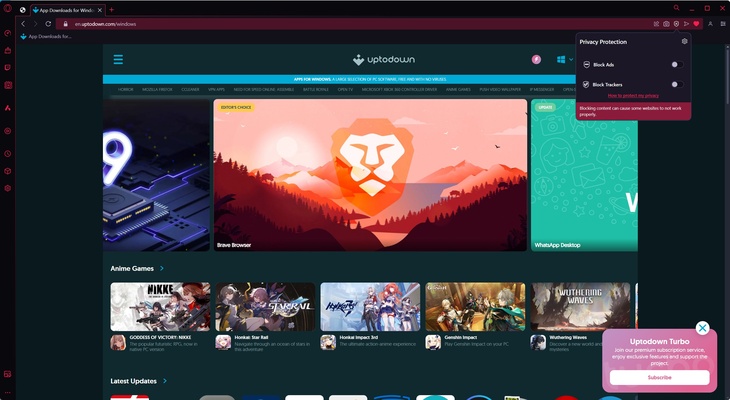Close the Uptodown Turbo popup
This screenshot has height=400, width=730.
[703, 328]
